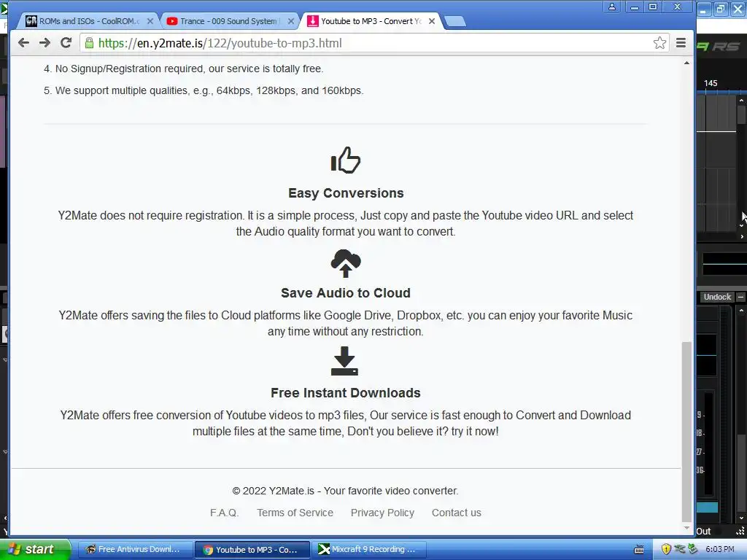Open the Windows start menu
Viewport: 747px width, 560px height.
pyautogui.click(x=35, y=549)
